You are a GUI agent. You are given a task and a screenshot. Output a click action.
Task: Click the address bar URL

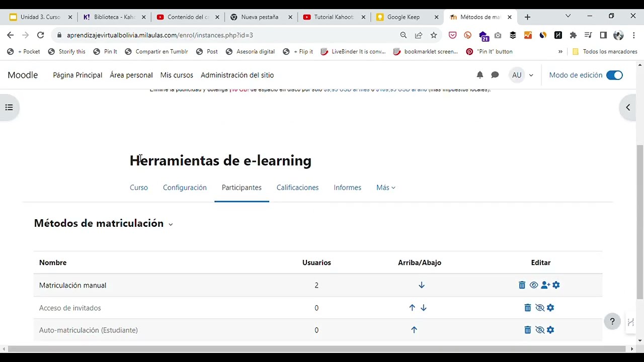pos(160,35)
